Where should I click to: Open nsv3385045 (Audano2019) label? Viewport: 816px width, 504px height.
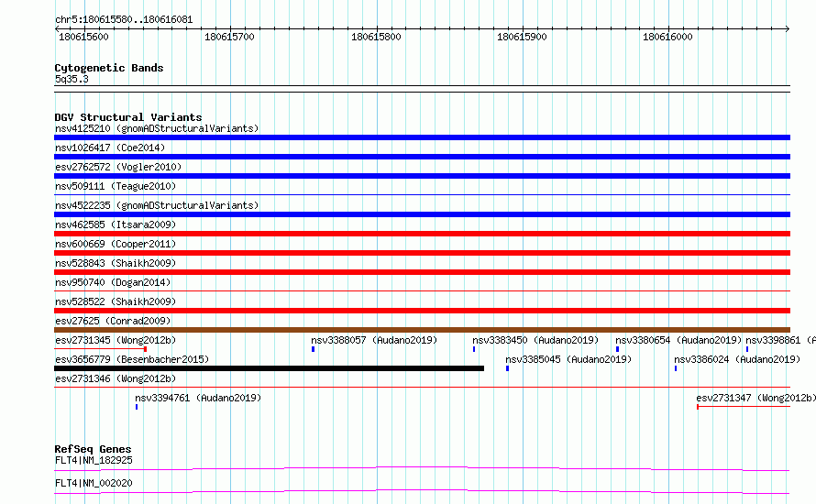tap(568, 359)
